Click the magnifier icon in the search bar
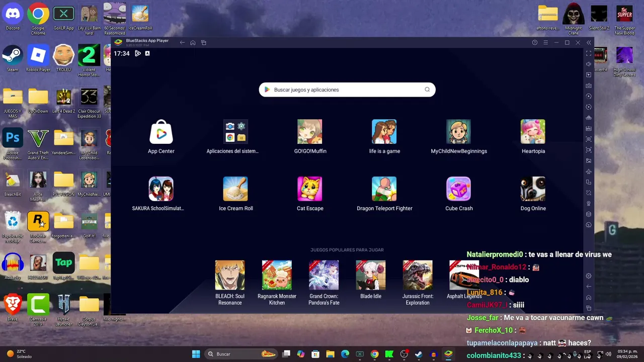The width and height of the screenshot is (644, 362). 427,89
